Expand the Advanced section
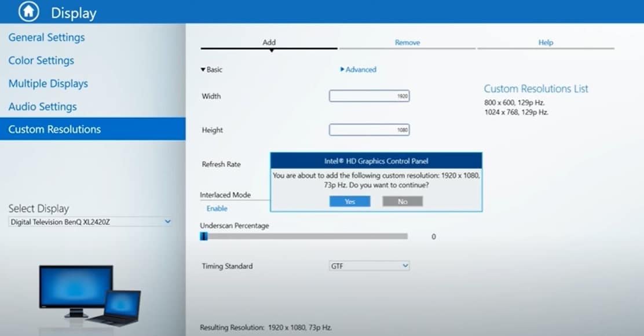The image size is (644, 336). (358, 70)
